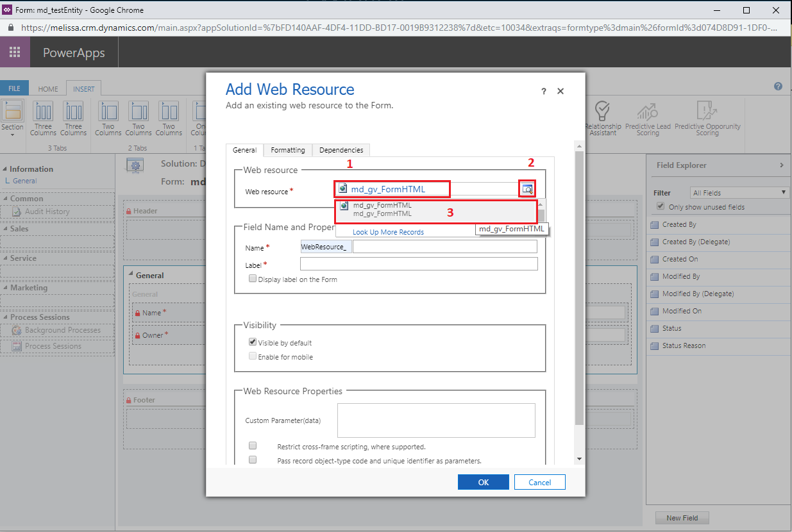Viewport: 792px width, 532px height.
Task: Click the Custom Parameter(data) text box
Action: (x=436, y=420)
